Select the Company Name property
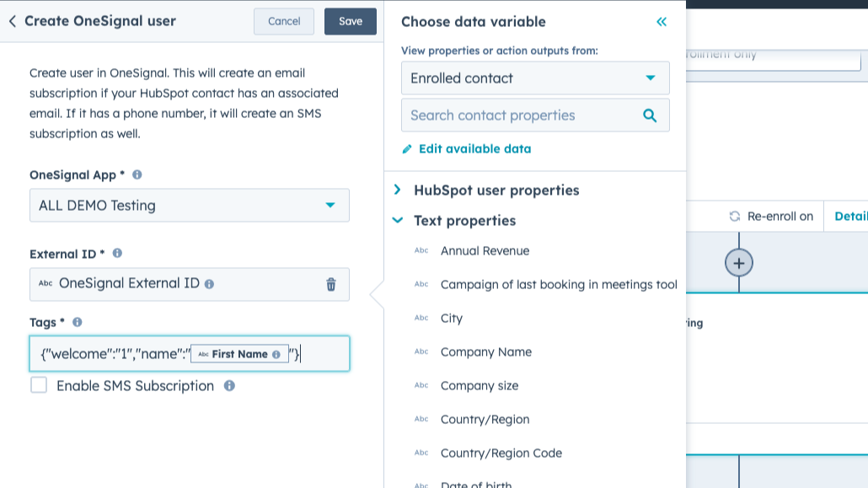The width and height of the screenshot is (868, 488). pyautogui.click(x=485, y=352)
